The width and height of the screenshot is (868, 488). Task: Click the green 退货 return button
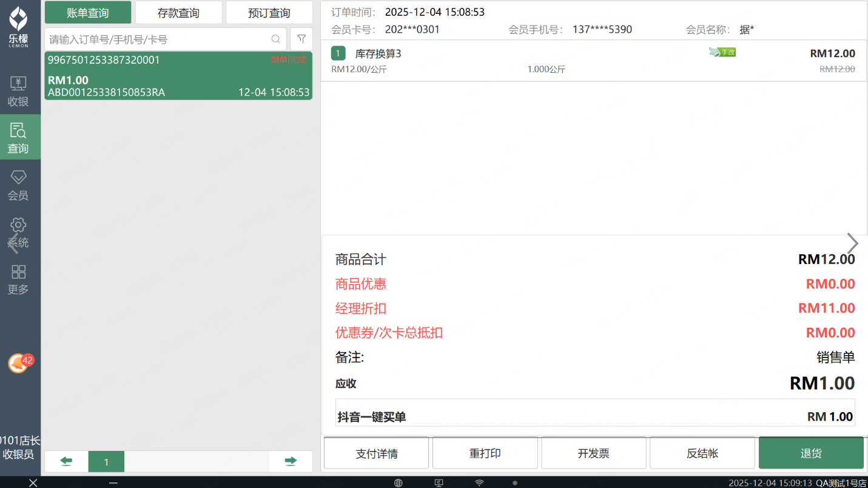pos(811,453)
